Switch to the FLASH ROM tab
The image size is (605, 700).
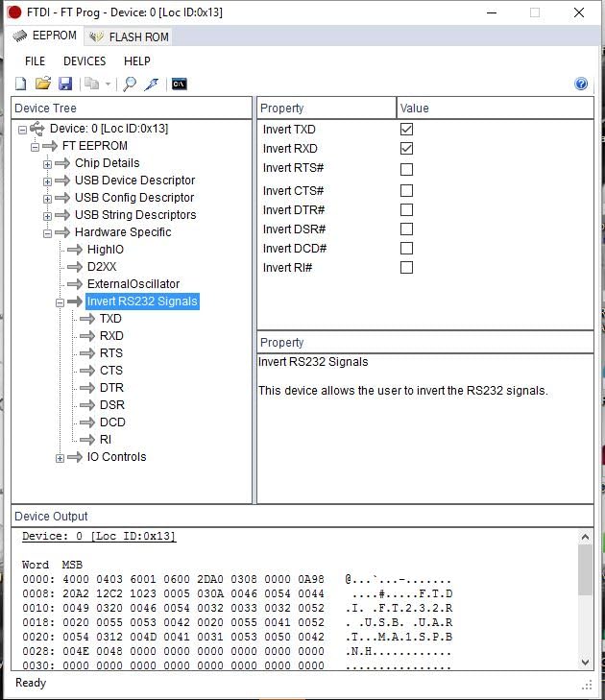pos(129,37)
